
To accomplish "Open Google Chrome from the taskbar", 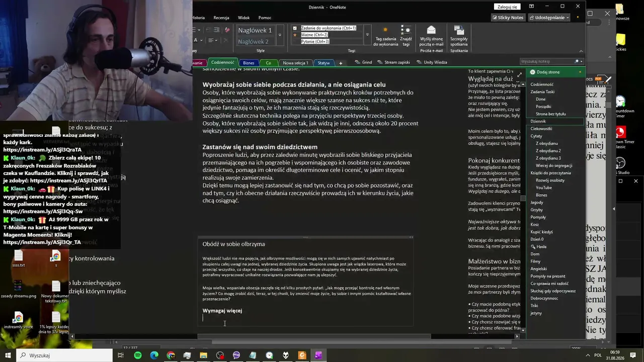I will click(171, 355).
